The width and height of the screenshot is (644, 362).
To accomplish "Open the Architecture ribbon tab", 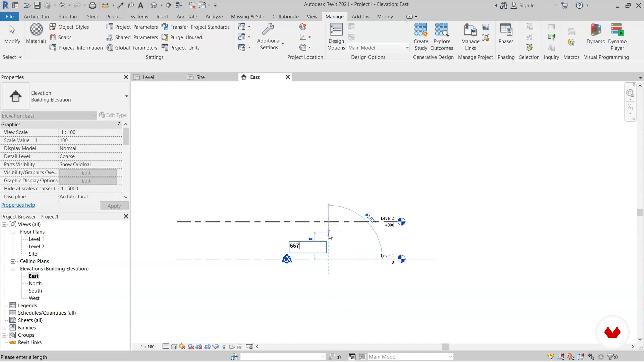I will (x=37, y=16).
